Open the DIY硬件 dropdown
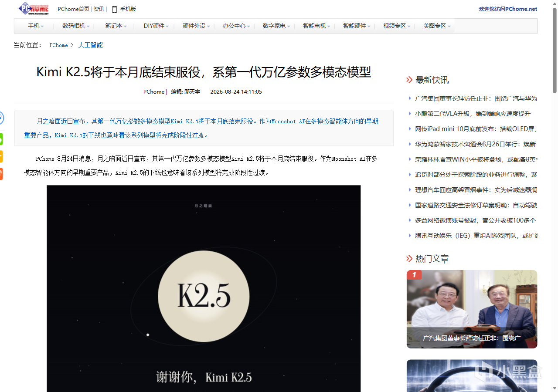558x392 pixels. (x=156, y=26)
